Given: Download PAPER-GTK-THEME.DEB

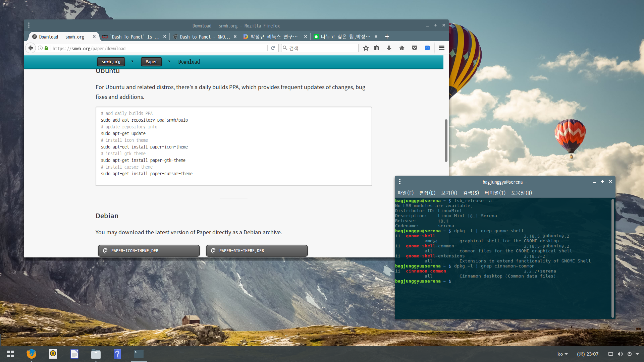Looking at the screenshot, I should click(257, 251).
